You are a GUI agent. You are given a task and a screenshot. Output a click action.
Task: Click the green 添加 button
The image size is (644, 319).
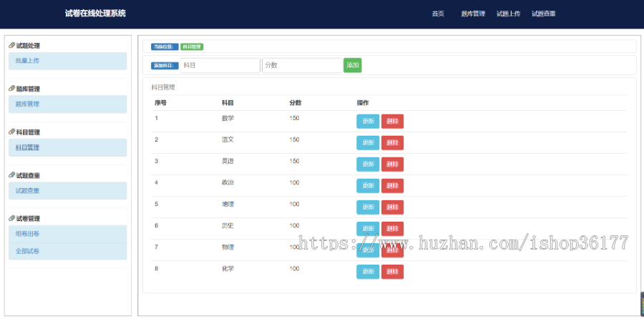(352, 65)
